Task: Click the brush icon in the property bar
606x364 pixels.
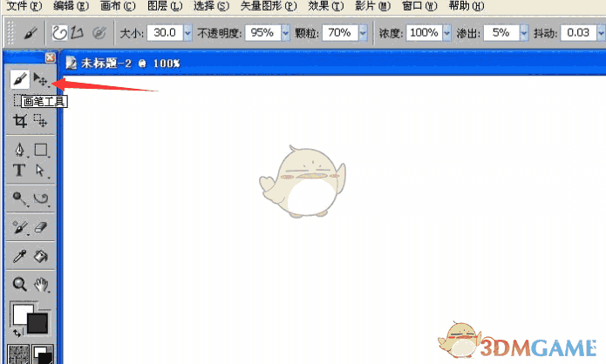Action: (x=31, y=33)
